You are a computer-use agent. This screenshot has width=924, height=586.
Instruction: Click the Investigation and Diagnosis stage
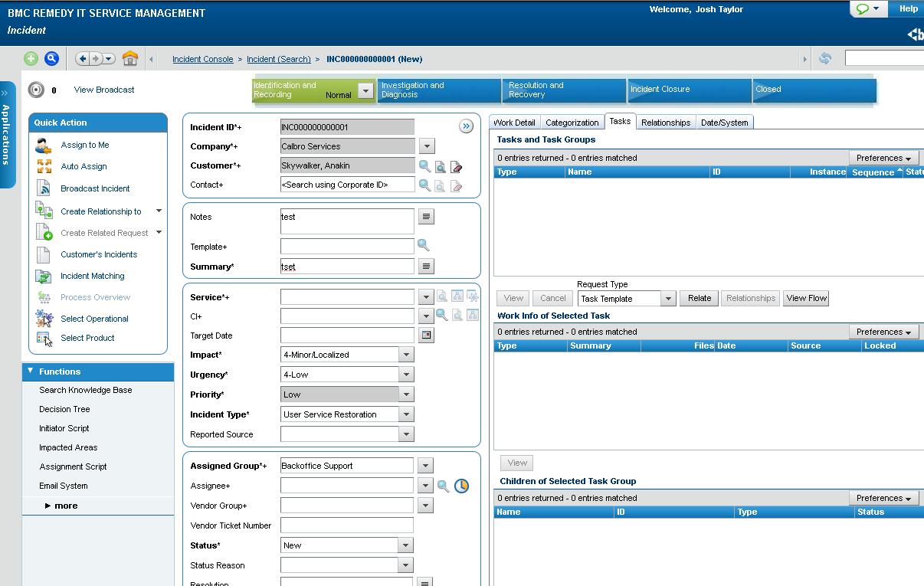(x=439, y=90)
